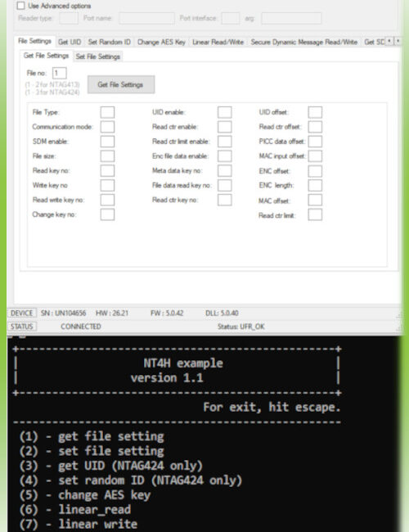
Task: Click the Reader type field
Action: point(69,18)
